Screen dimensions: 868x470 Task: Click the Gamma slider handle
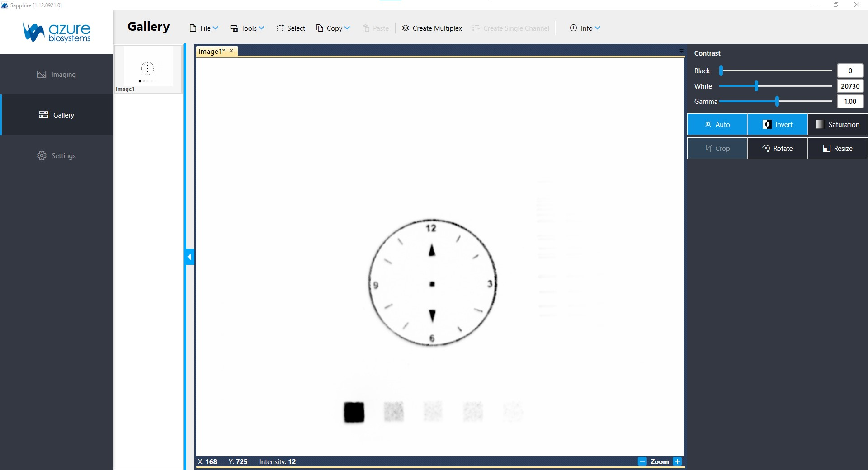click(x=777, y=101)
